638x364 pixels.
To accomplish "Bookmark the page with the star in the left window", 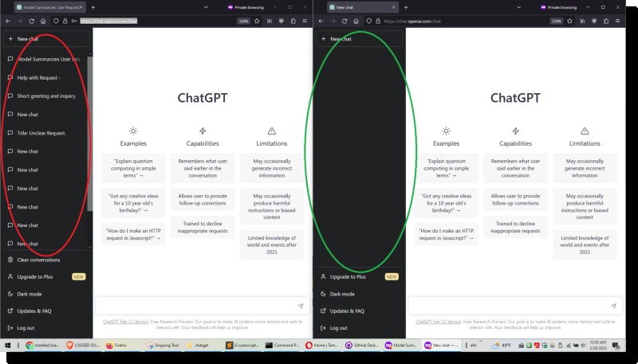I will point(257,22).
